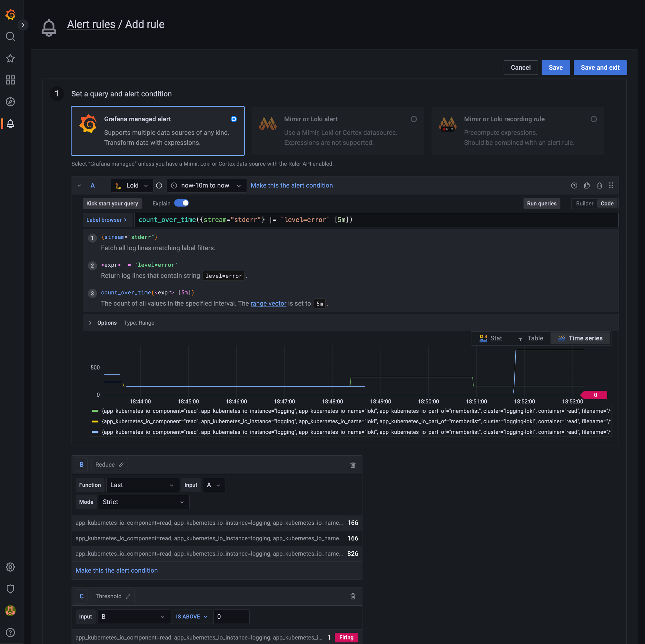Collapse query A row chevron
645x644 pixels.
(x=79, y=186)
